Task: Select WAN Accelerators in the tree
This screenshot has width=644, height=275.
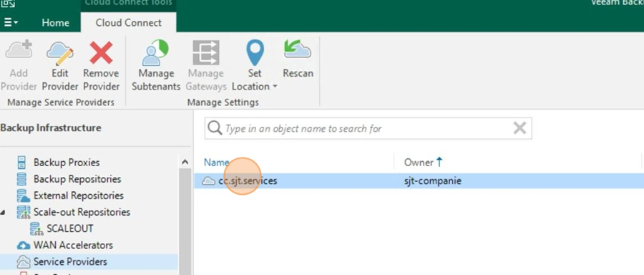Action: click(73, 245)
